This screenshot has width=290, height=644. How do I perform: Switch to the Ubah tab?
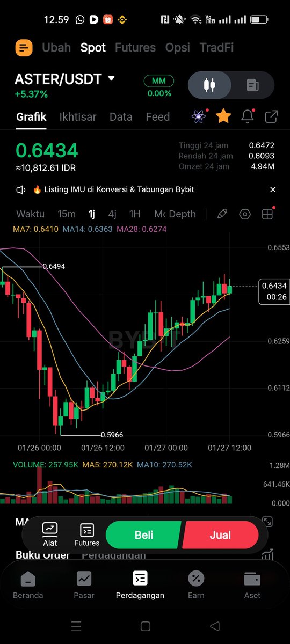(56, 48)
